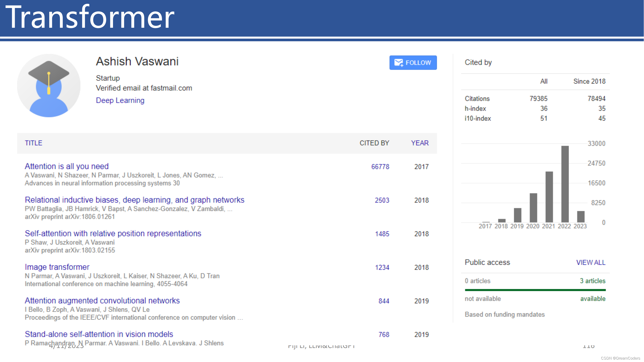Screen dimensions: 644x362
Task: Click the Since 2018 column header toggle
Action: coord(591,81)
